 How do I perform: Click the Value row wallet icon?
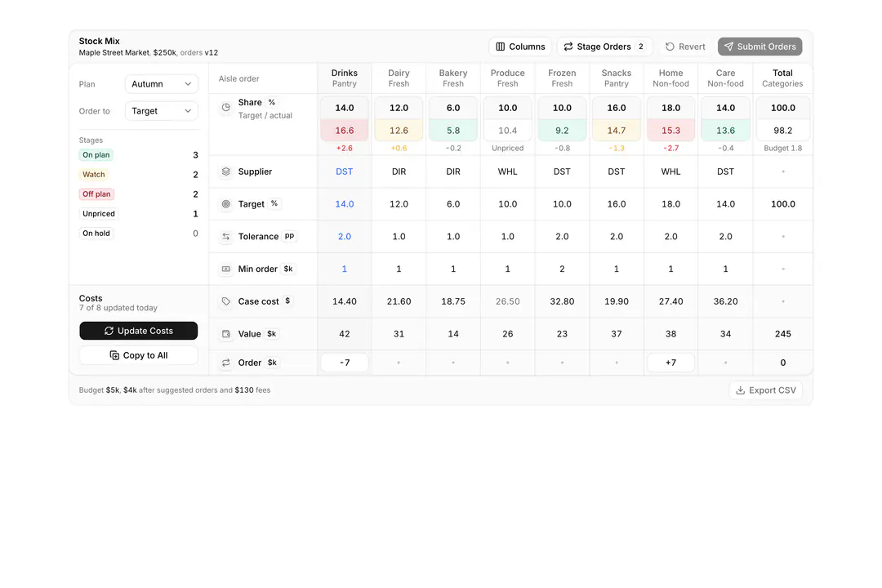pyautogui.click(x=225, y=334)
